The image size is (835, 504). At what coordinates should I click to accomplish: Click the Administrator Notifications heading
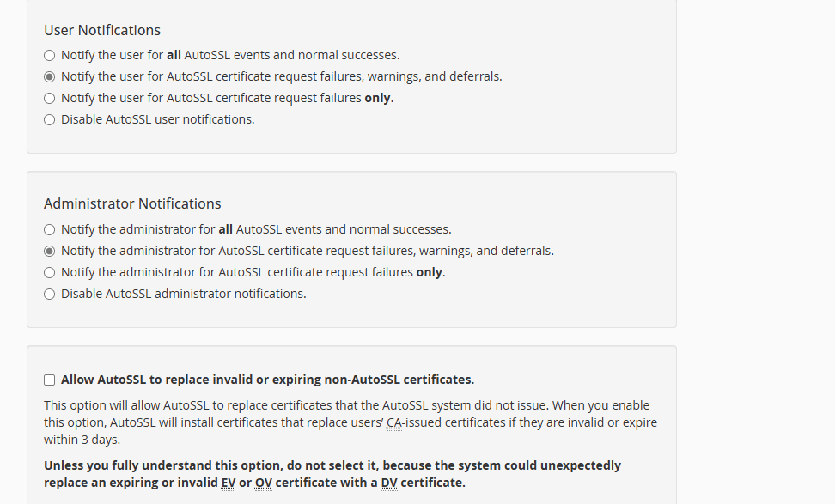click(132, 204)
